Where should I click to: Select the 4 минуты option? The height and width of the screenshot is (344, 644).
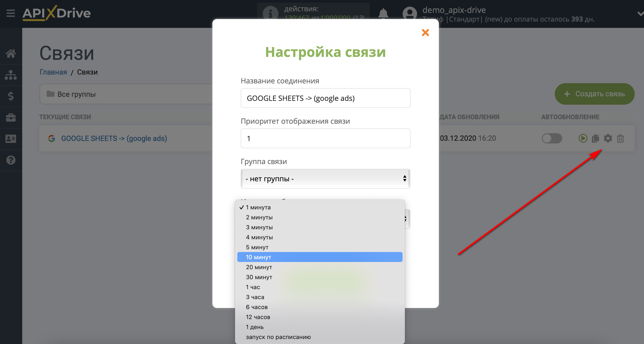coord(320,237)
